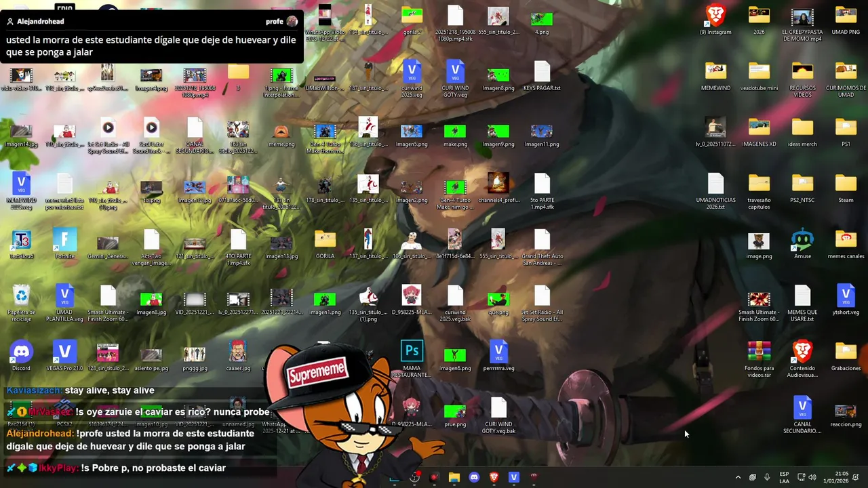Open the UMAD PNG folder
This screenshot has width=868, height=488.
tap(846, 20)
